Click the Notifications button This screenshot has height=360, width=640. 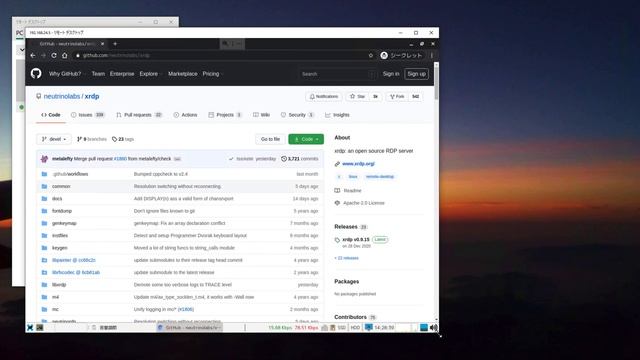coord(324,97)
